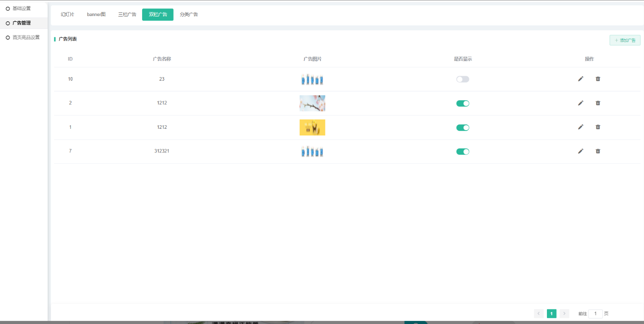Click the 添加广告 button
This screenshot has width=644, height=324.
tap(625, 41)
